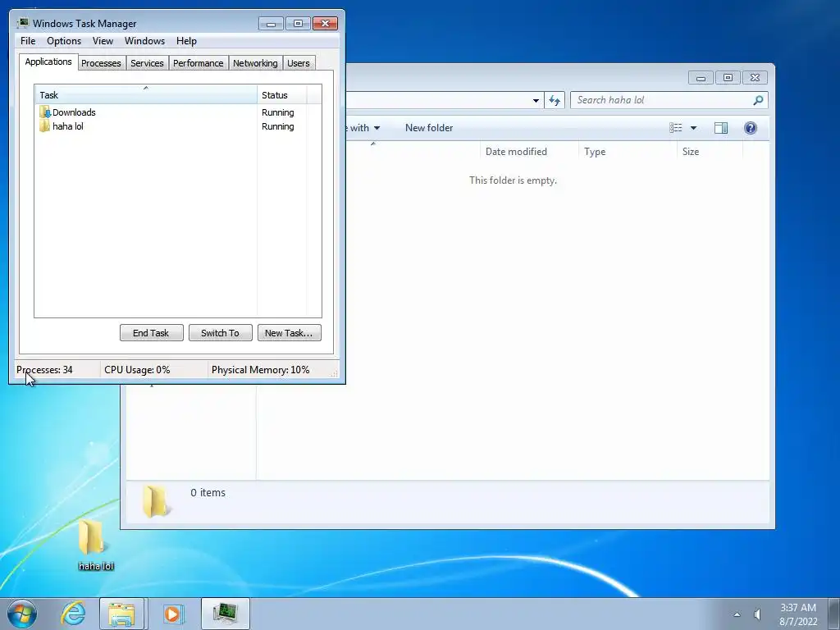This screenshot has width=840, height=630.
Task: Select the haha lol folder icon in the task list
Action: (44, 126)
